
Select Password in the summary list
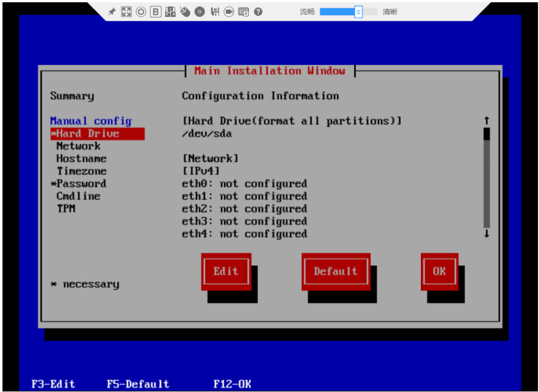tap(79, 184)
